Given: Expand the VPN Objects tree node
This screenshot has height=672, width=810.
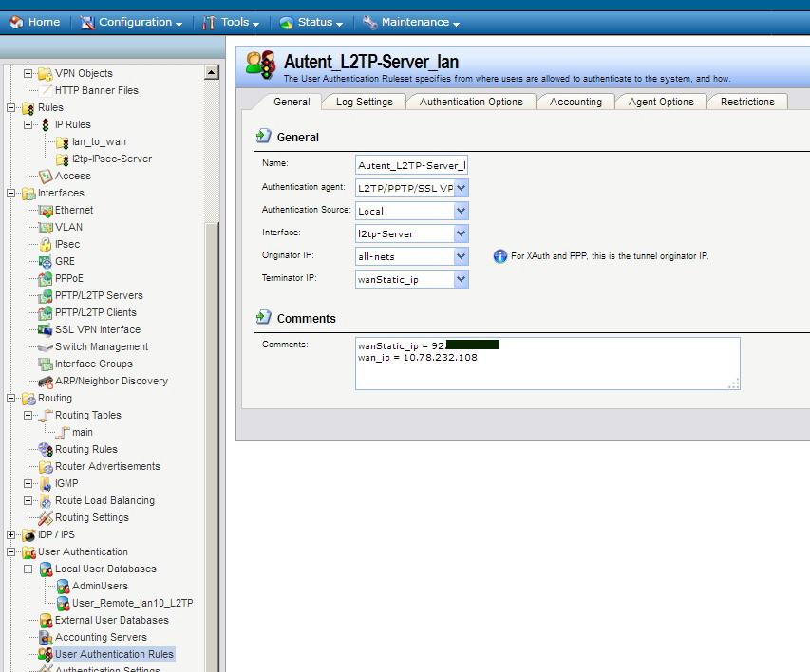Looking at the screenshot, I should click(28, 73).
